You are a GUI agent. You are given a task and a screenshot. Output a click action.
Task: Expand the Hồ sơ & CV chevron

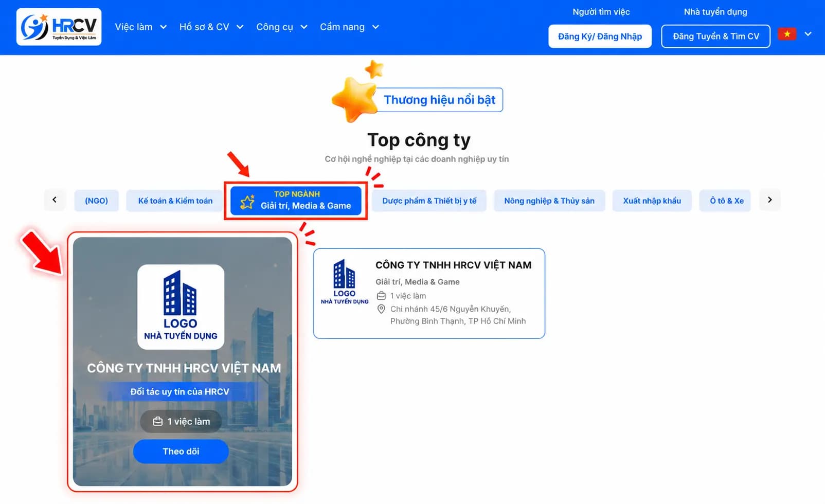point(240,27)
